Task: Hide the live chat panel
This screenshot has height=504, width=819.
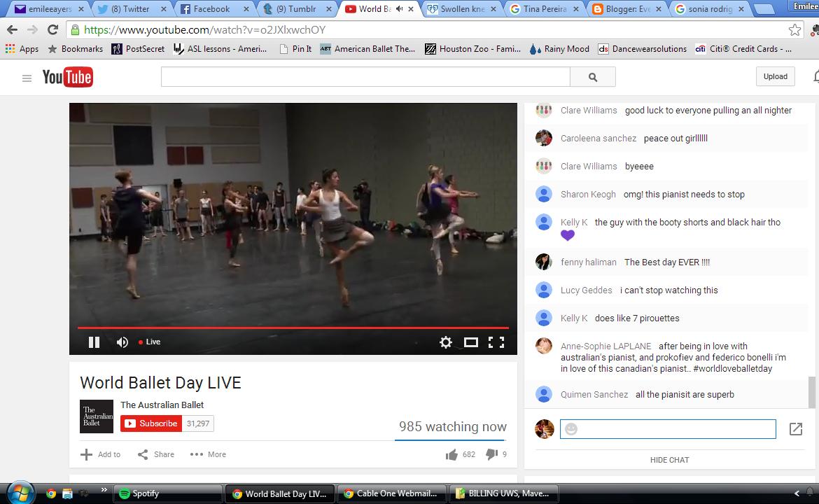Action: (x=669, y=460)
